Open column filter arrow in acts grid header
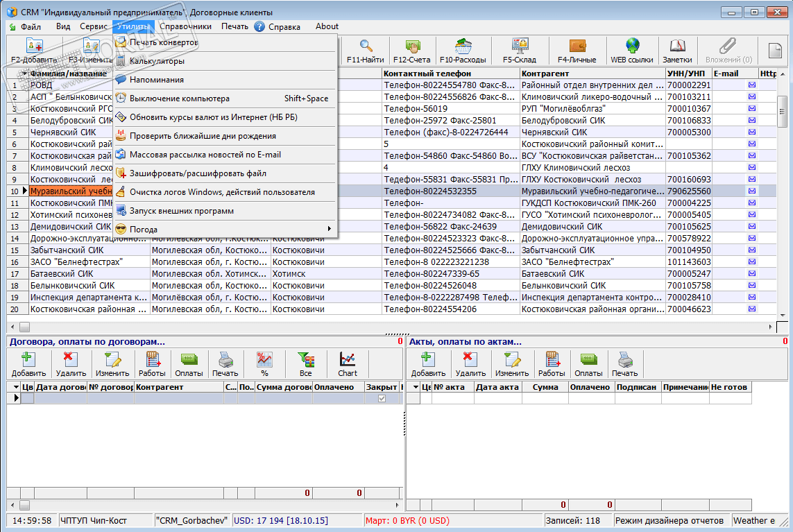This screenshot has width=793, height=532. click(x=415, y=387)
